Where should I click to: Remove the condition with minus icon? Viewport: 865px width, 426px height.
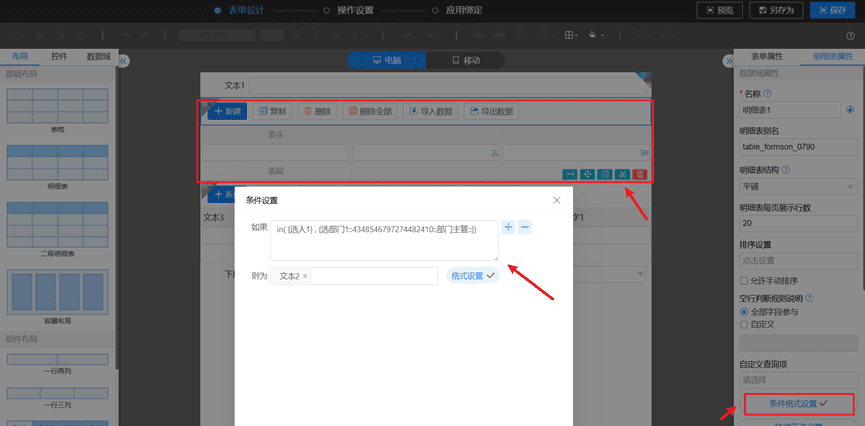[x=525, y=227]
